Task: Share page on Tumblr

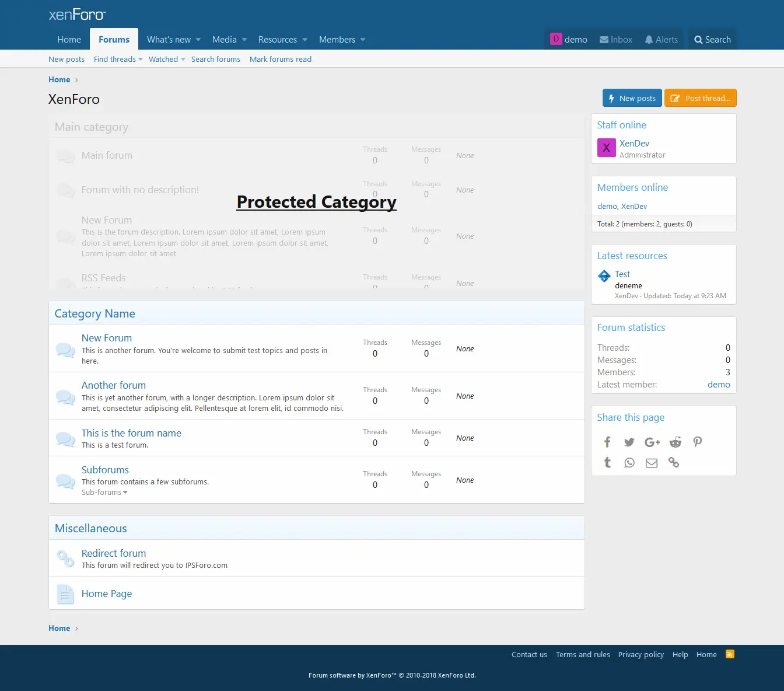Action: tap(607, 462)
